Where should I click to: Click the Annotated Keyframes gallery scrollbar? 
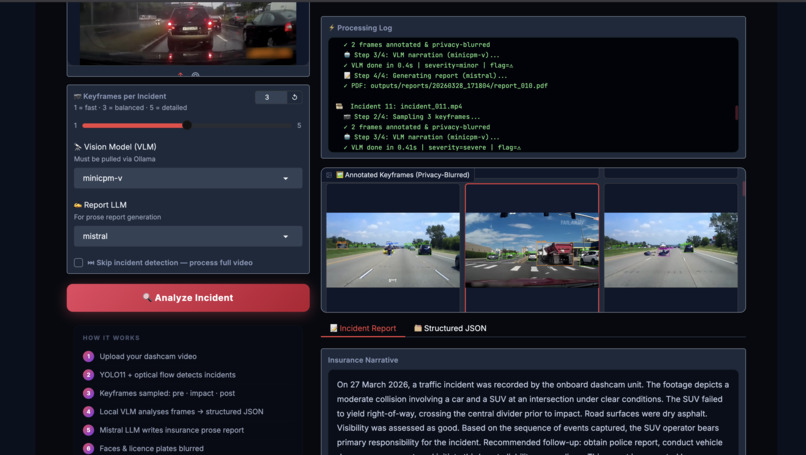coord(743,188)
